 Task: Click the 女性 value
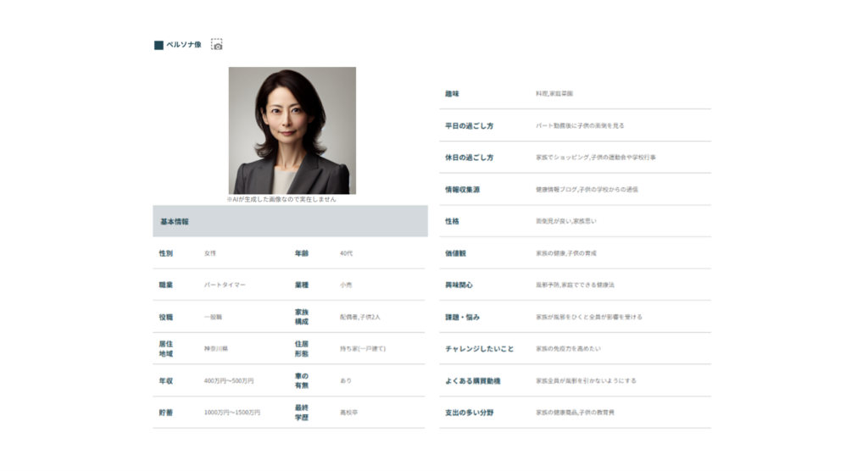[x=210, y=253]
